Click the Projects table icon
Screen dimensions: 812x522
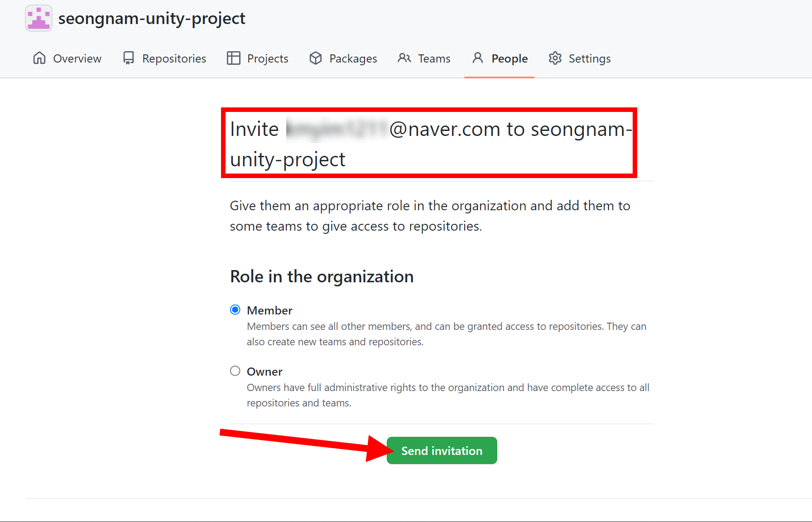pos(234,58)
